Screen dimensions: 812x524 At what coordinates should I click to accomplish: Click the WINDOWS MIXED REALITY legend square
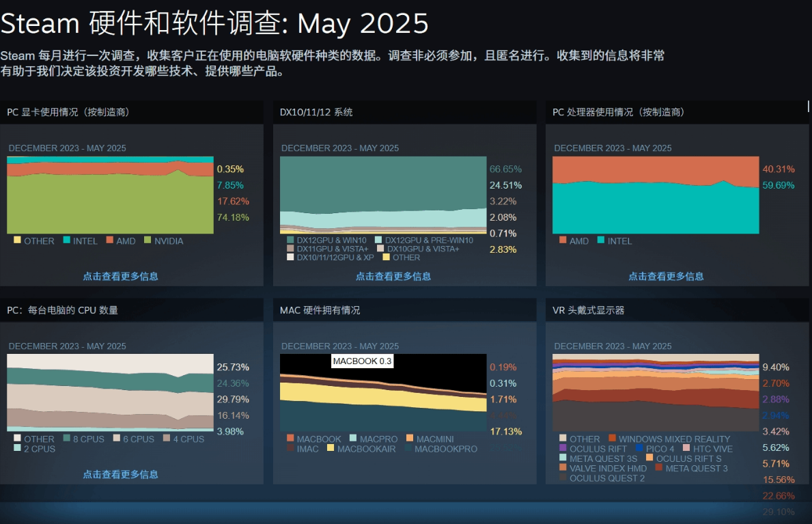(x=612, y=438)
